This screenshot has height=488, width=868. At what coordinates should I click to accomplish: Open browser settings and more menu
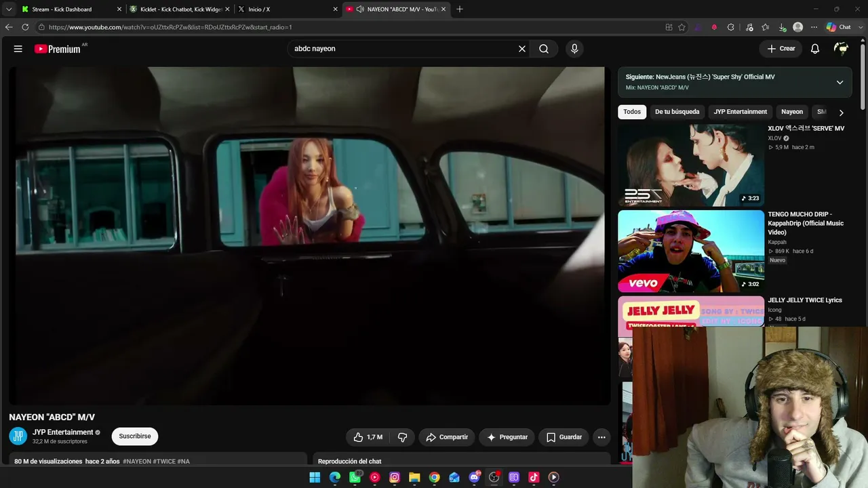coord(814,27)
